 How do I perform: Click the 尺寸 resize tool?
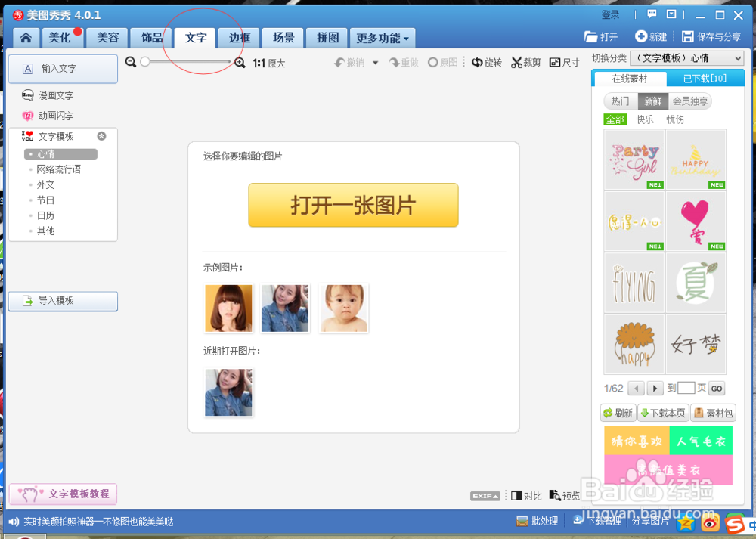565,63
